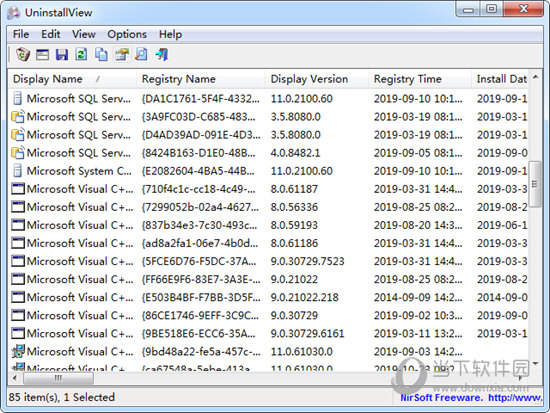The height and width of the screenshot is (413, 550).
Task: Click the window icon of the {86CE1746-9EFF row
Action: point(18,315)
